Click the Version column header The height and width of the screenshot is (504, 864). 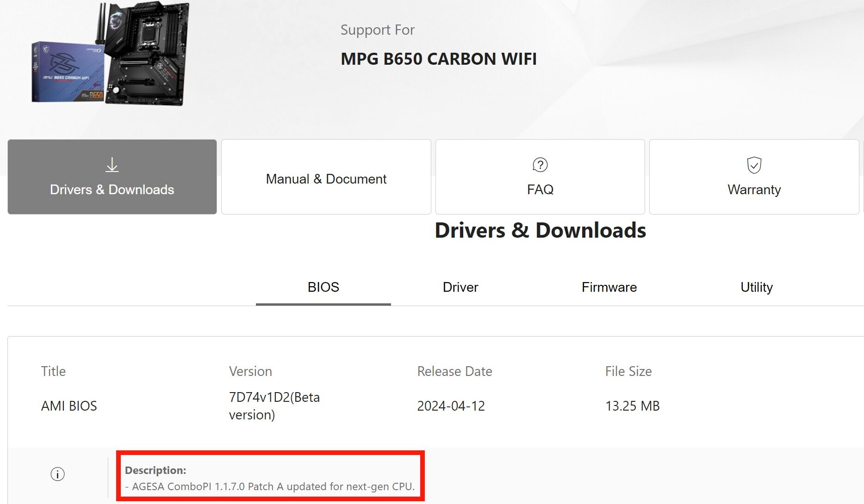click(x=250, y=371)
